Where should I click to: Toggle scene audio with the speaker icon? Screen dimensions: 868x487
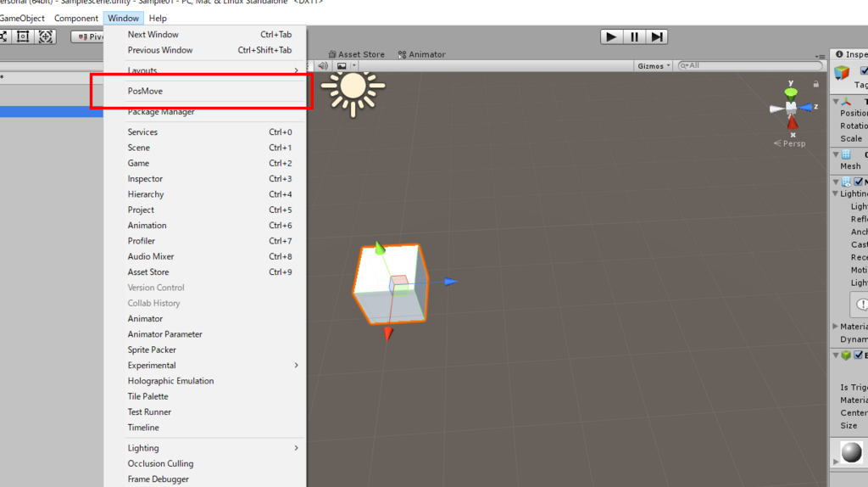point(323,65)
